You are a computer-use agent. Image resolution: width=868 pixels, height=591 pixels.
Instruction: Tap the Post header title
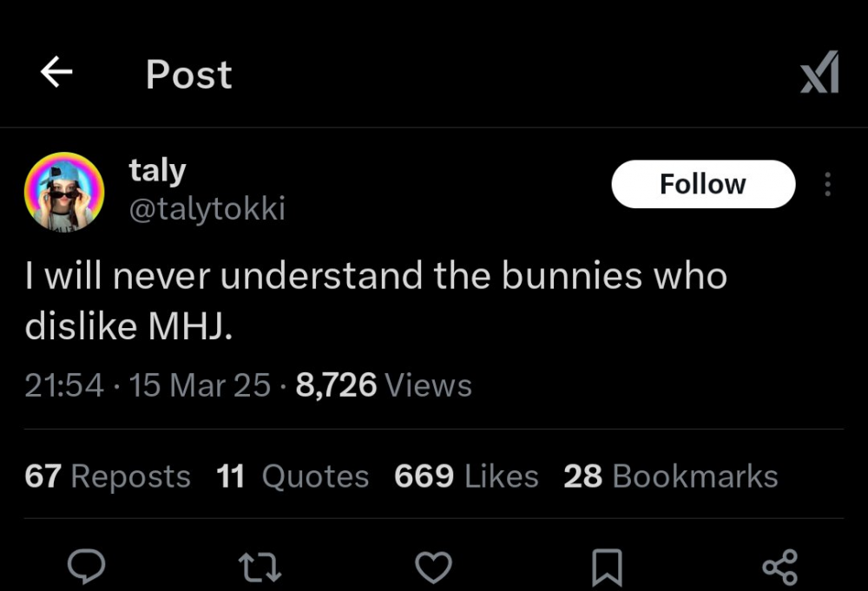pyautogui.click(x=188, y=74)
